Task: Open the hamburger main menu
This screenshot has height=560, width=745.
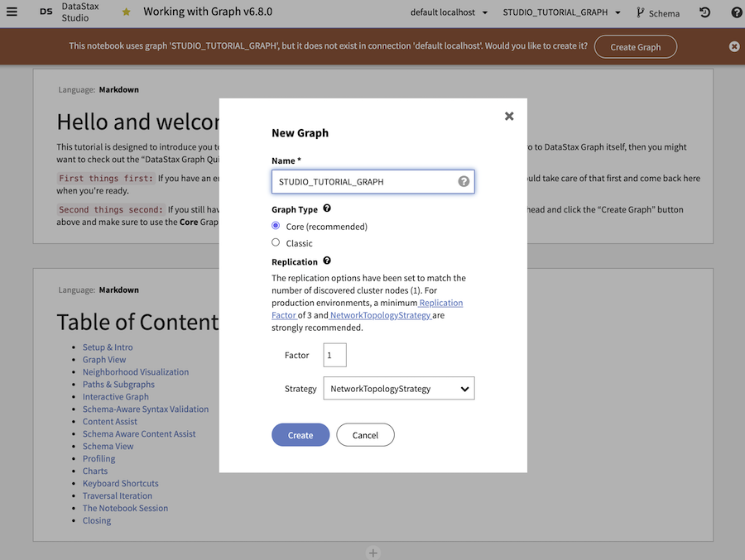Action: pos(12,12)
